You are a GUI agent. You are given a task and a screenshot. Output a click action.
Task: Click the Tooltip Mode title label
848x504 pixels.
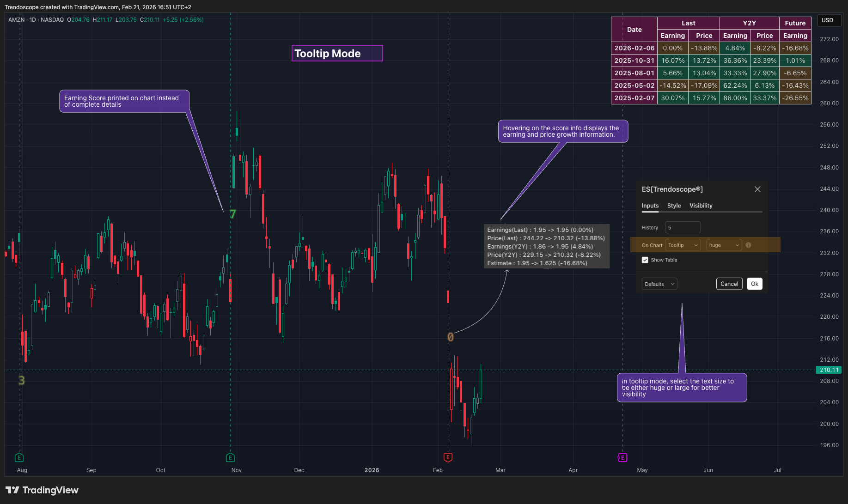coord(337,53)
